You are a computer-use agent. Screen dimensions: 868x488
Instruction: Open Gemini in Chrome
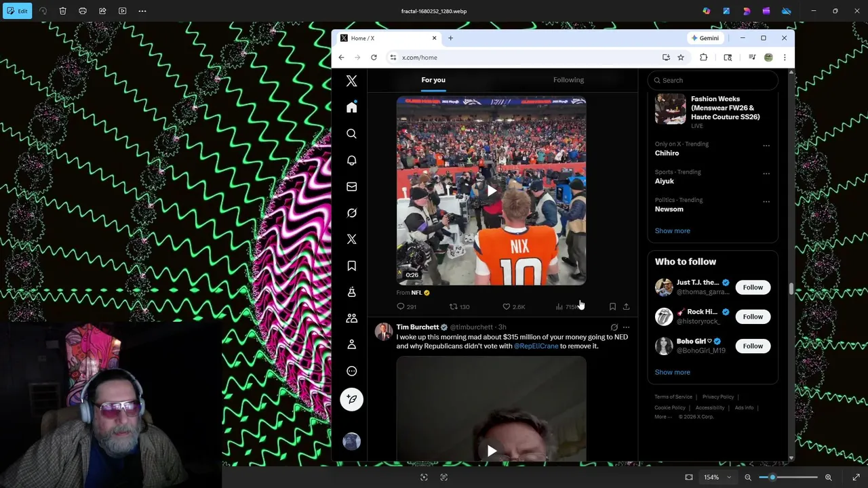(x=705, y=38)
